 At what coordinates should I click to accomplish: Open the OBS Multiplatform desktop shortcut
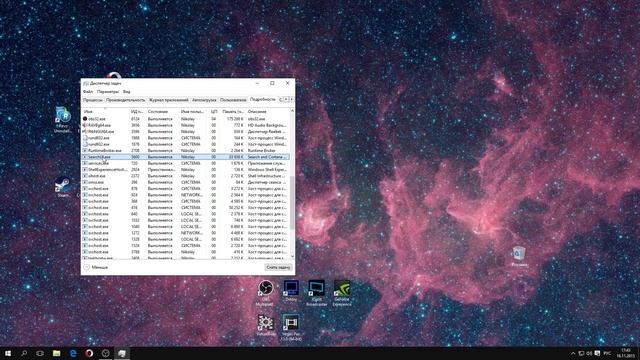(x=265, y=292)
